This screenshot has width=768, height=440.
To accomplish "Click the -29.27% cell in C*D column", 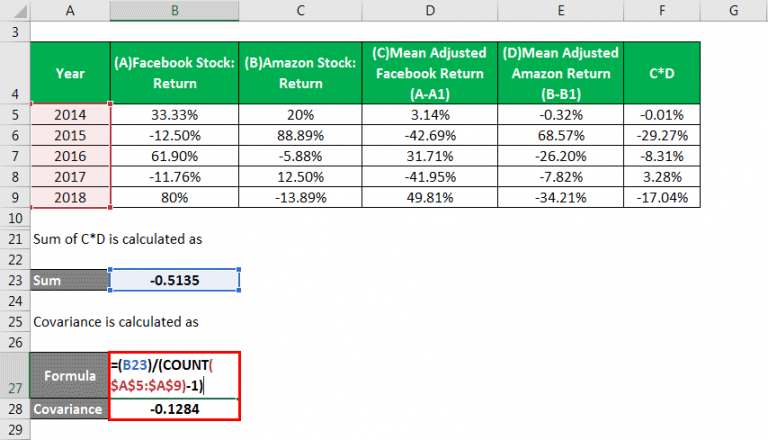I will (x=661, y=134).
